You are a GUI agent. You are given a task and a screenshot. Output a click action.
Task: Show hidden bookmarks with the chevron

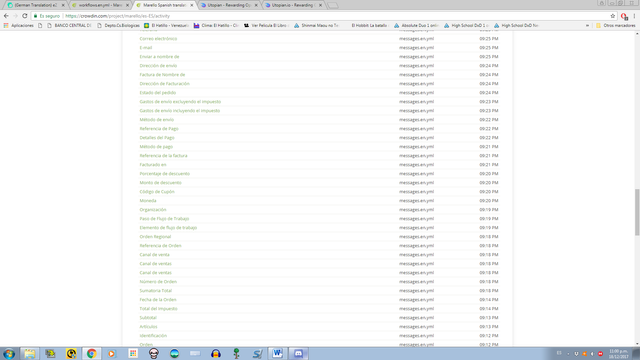[587, 25]
